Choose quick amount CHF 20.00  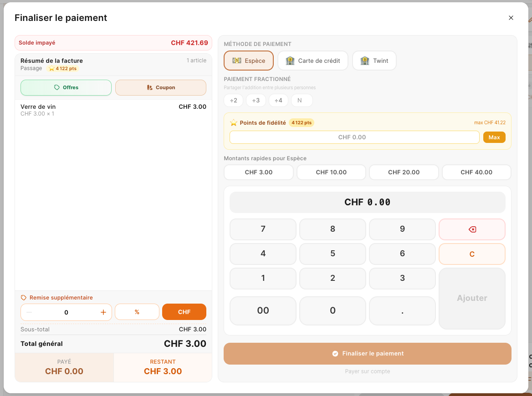[404, 172]
